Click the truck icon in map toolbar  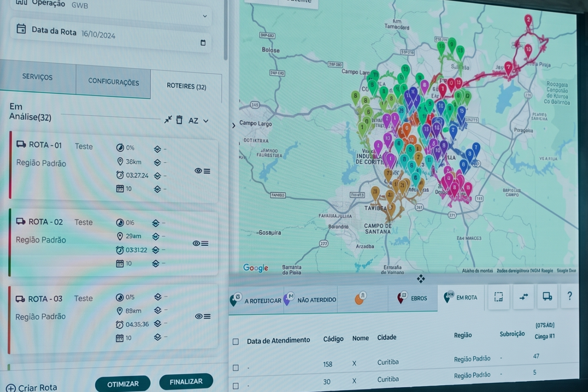(547, 296)
